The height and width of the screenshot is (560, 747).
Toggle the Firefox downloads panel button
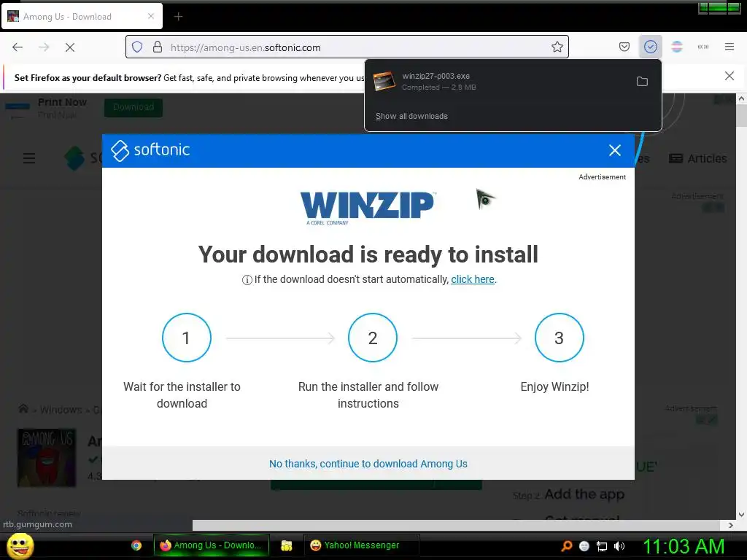(x=650, y=47)
